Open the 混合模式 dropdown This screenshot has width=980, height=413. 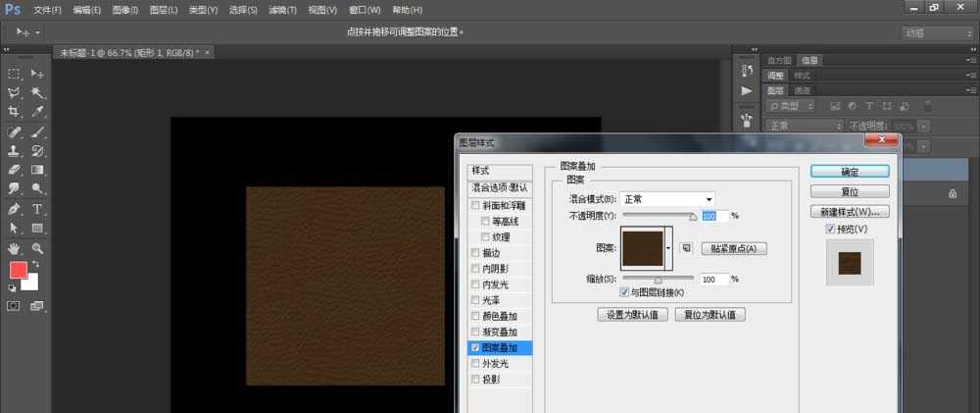667,199
